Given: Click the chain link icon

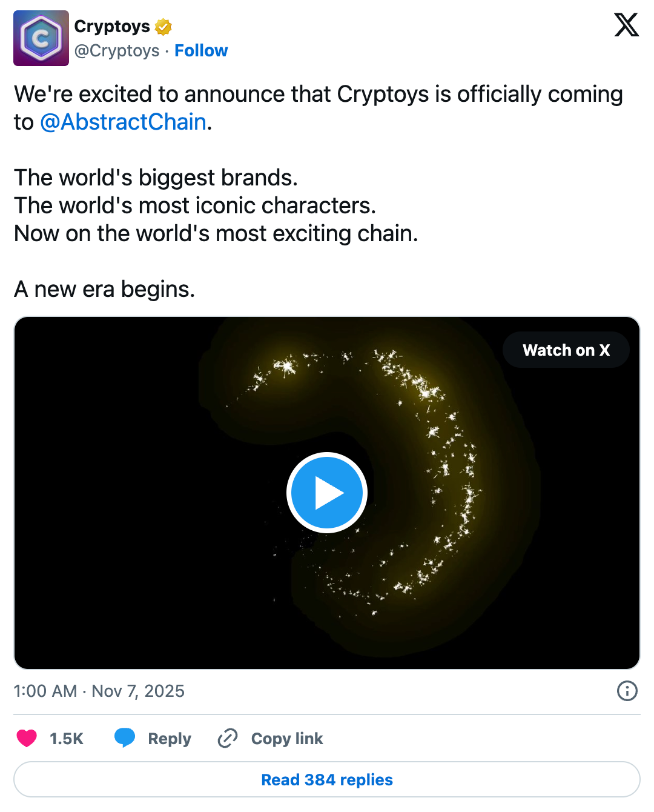Looking at the screenshot, I should click(x=228, y=738).
